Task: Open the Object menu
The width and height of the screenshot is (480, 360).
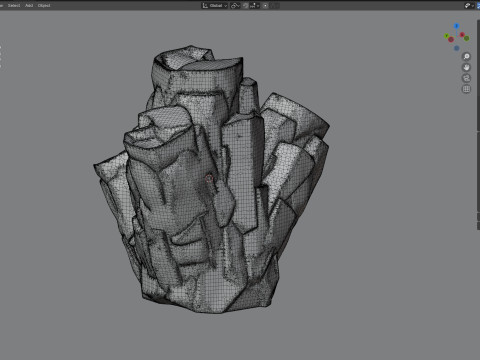Action: [x=44, y=5]
